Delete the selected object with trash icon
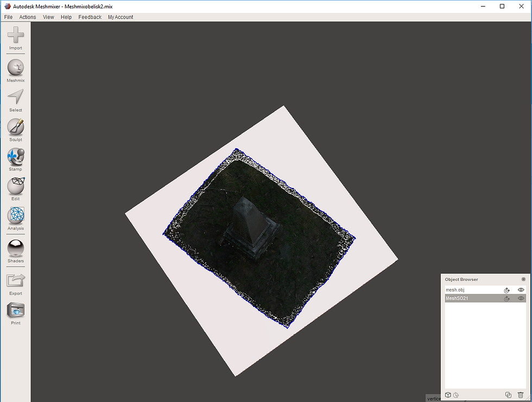This screenshot has height=402, width=532. (521, 395)
